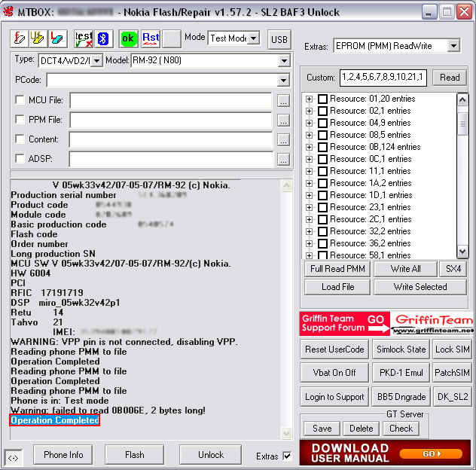The width and height of the screenshot is (476, 470).
Task: Click the Uf flash toolbar icon
Action: point(38,38)
